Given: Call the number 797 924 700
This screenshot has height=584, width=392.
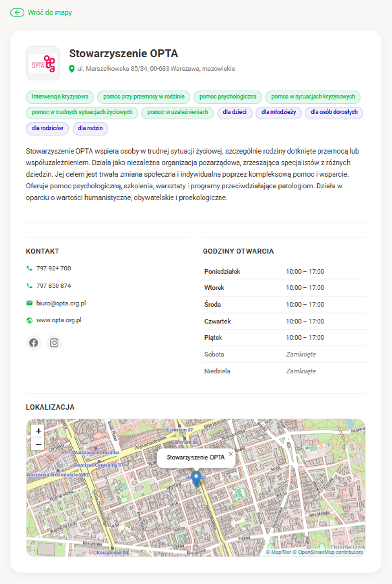Looking at the screenshot, I should click(x=54, y=268).
